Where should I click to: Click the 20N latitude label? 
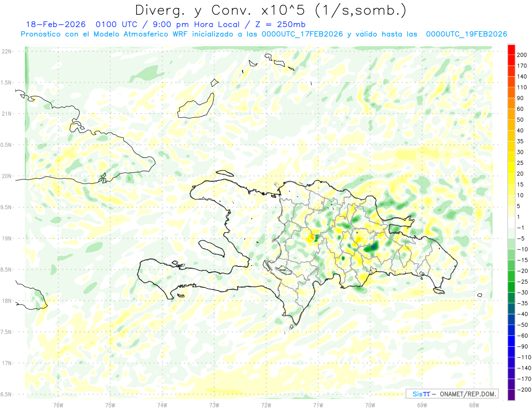[7, 176]
